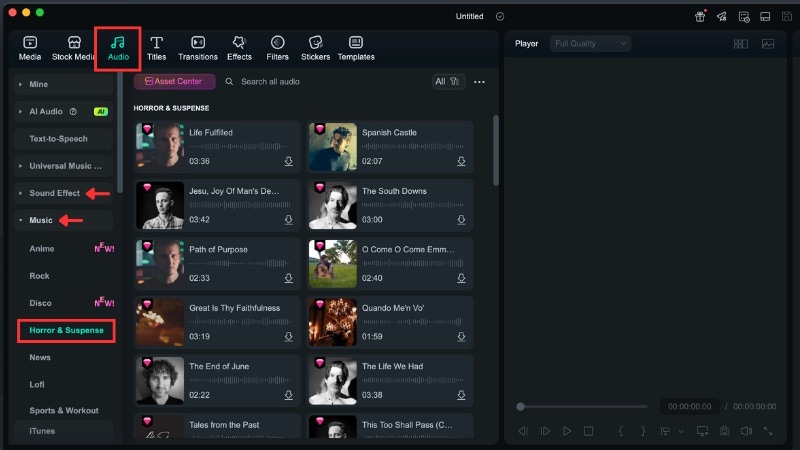800x450 pixels.
Task: Download the Life Fulfilled track
Action: click(288, 161)
